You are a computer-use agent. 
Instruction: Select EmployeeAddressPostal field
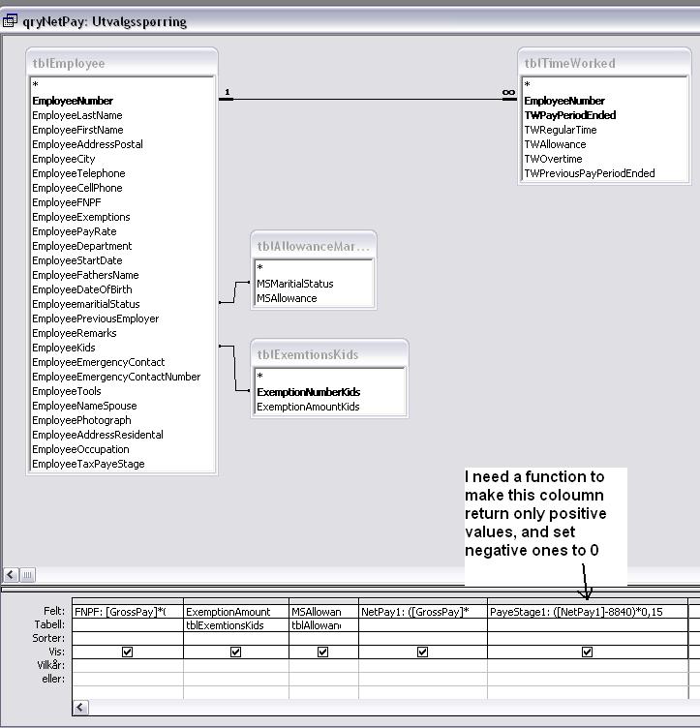tap(122, 144)
